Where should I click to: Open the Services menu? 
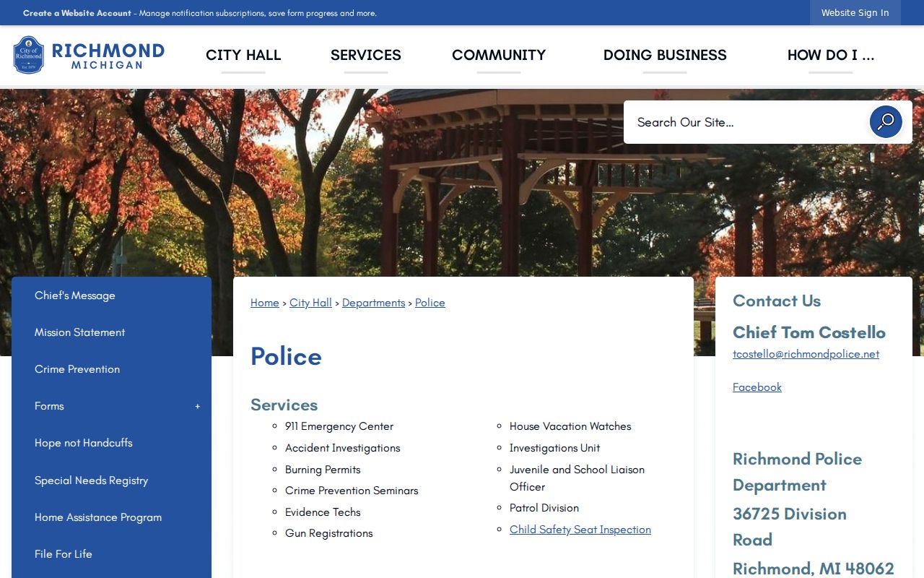click(366, 56)
